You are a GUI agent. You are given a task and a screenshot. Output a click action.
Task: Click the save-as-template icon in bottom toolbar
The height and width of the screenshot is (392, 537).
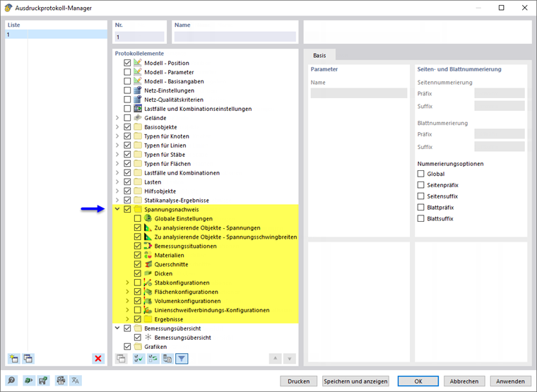point(43,381)
